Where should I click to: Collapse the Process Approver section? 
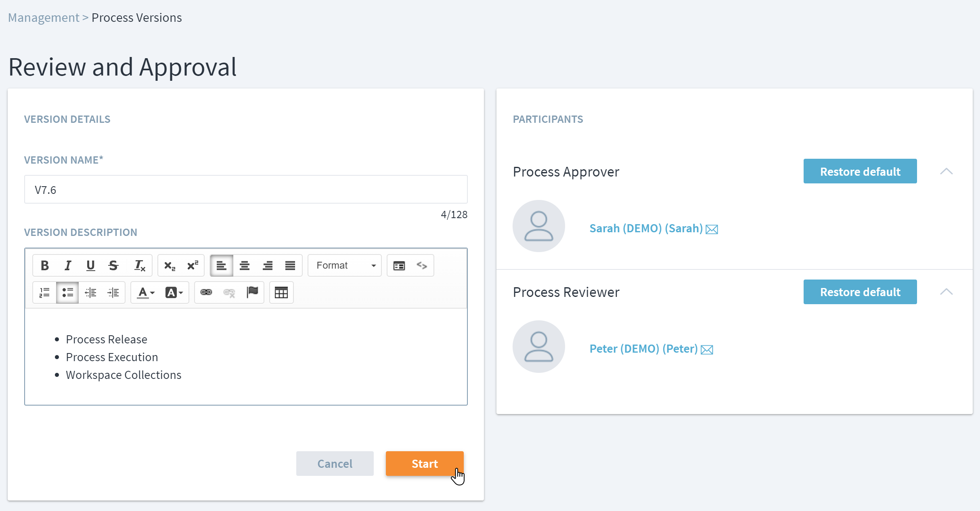coord(946,171)
